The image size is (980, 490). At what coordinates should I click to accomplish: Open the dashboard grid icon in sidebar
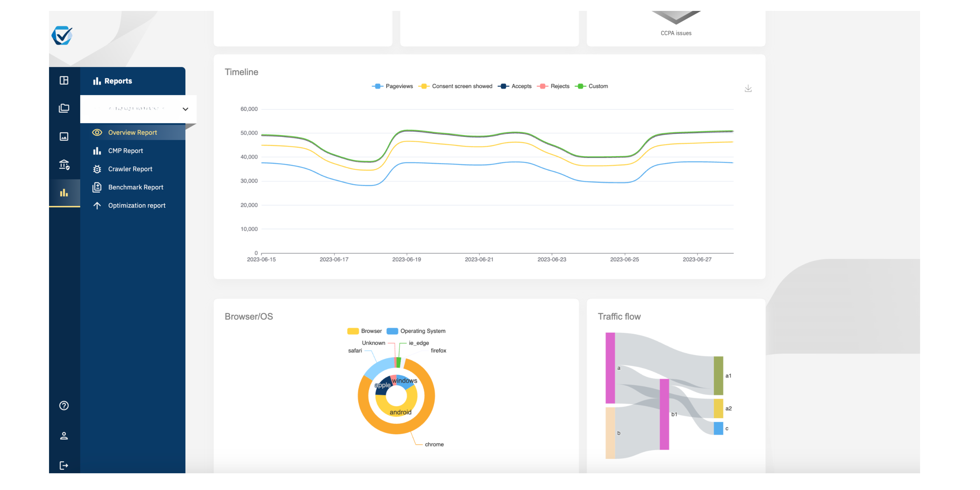coord(64,80)
